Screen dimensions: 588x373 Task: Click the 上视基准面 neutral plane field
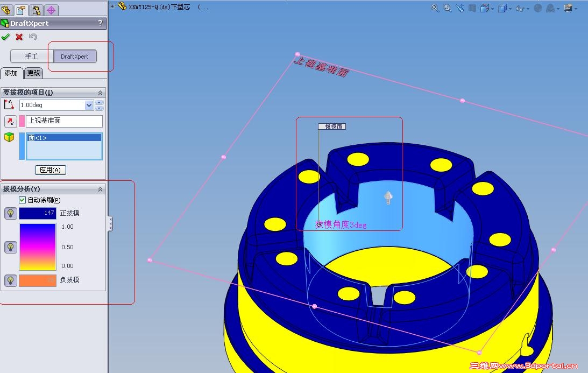tap(64, 121)
